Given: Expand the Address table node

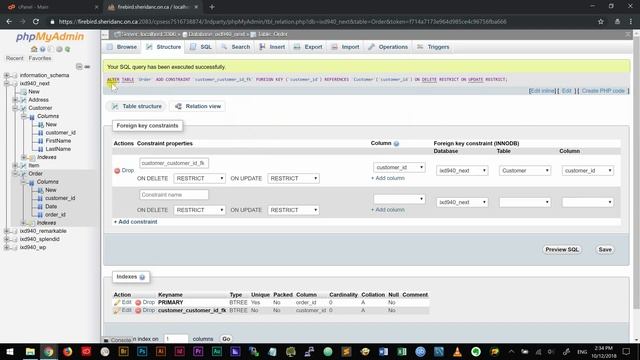Looking at the screenshot, I should [15, 100].
